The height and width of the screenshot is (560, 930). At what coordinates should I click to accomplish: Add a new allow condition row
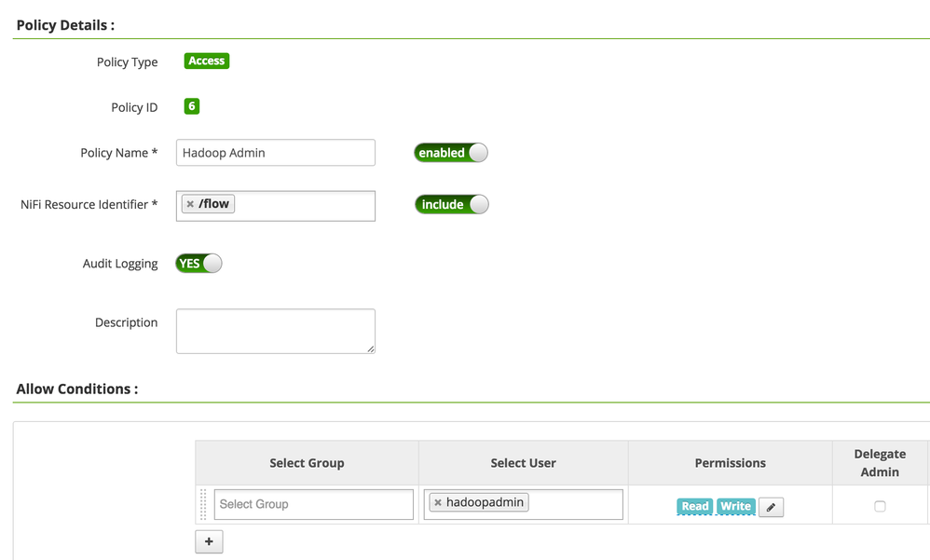[x=209, y=541]
